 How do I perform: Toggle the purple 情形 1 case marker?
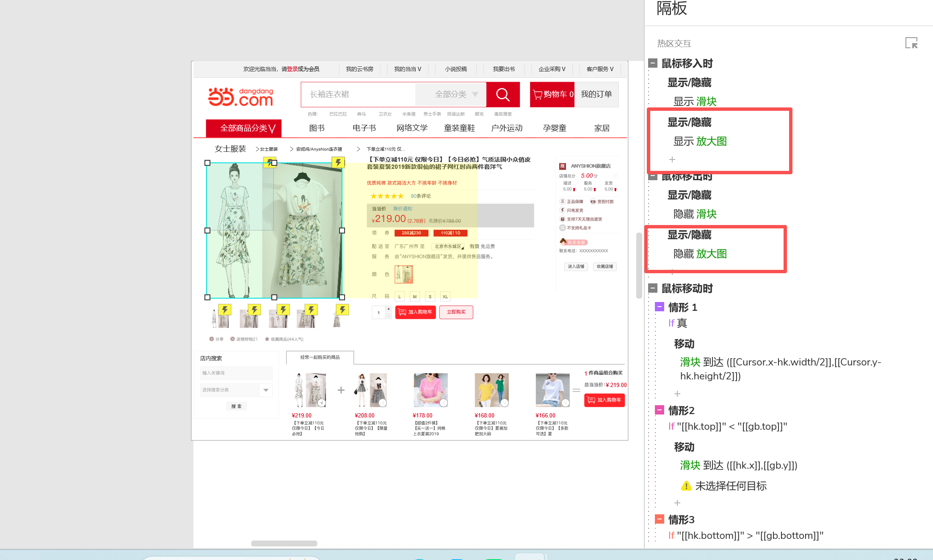[x=659, y=307]
